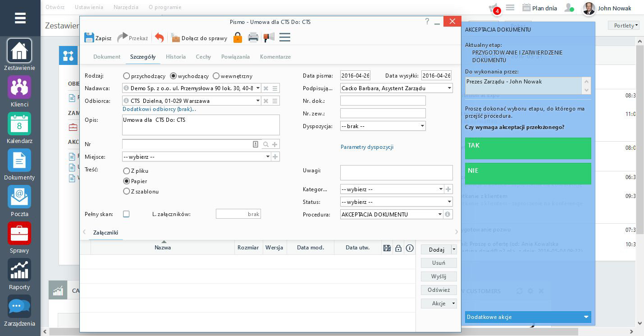This screenshot has width=644, height=336.
Task: Open the Status dropdown
Action: pos(449,202)
